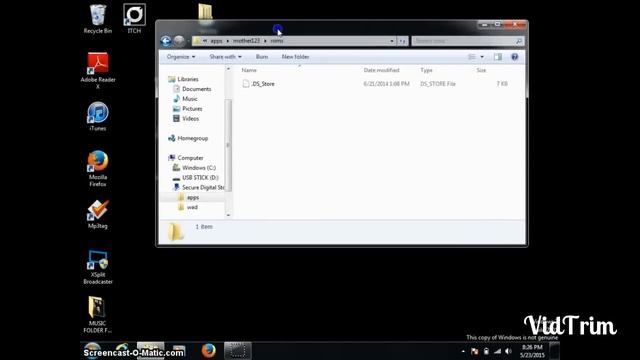Select Homegroup in the navigation pane
This screenshot has height=360, width=640.
(193, 138)
